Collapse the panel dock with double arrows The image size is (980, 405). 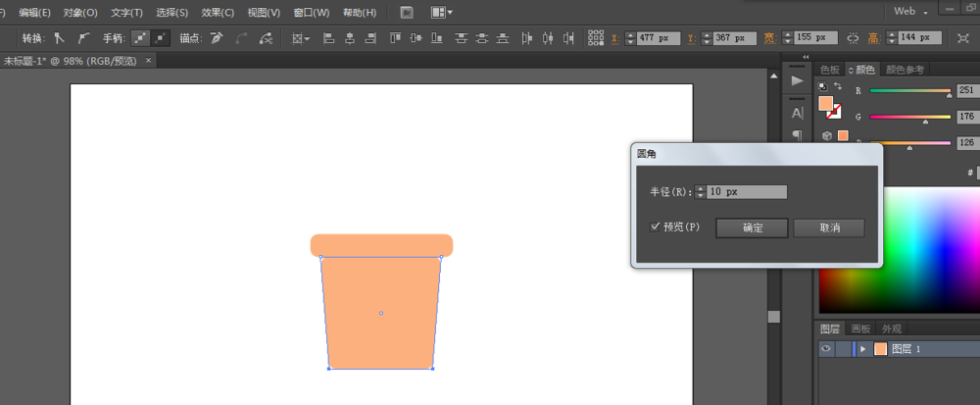[806, 57]
